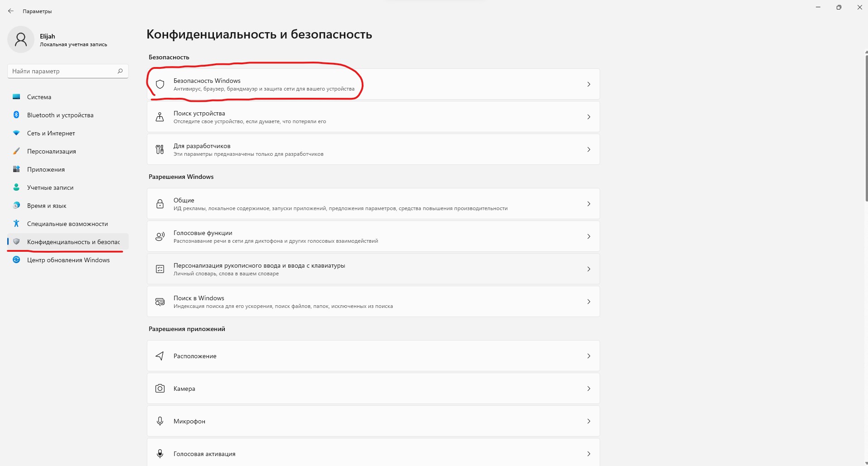Click the microphone icon beside Микрофон

tap(160, 421)
